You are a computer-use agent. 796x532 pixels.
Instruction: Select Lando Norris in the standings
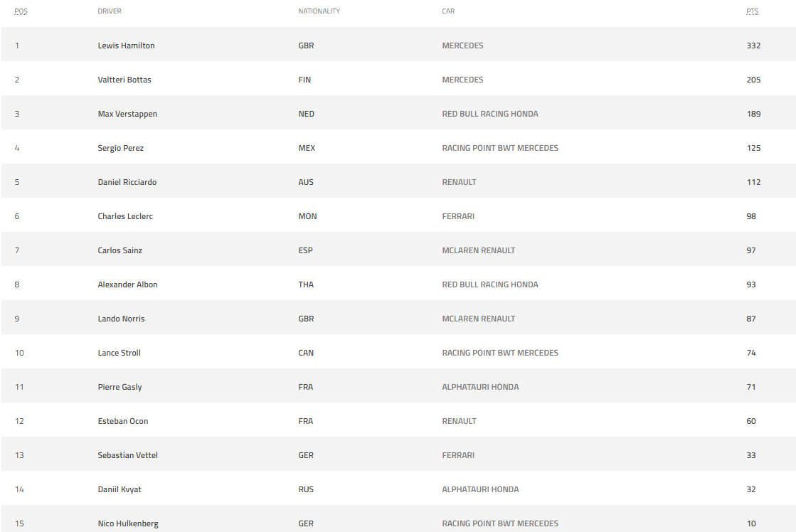pyautogui.click(x=121, y=319)
